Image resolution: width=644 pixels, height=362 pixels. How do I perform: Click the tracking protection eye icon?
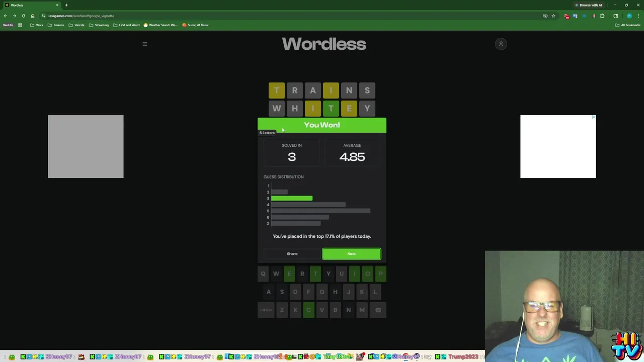pos(545,16)
